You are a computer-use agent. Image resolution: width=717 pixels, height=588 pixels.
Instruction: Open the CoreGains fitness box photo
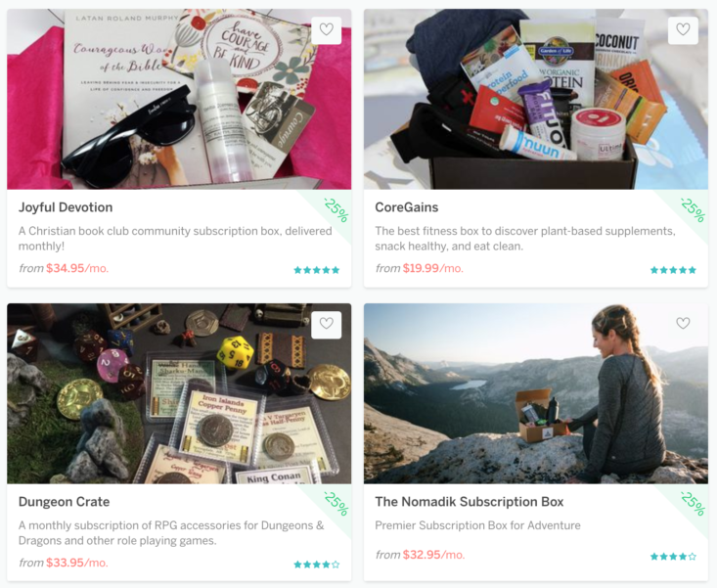536,99
